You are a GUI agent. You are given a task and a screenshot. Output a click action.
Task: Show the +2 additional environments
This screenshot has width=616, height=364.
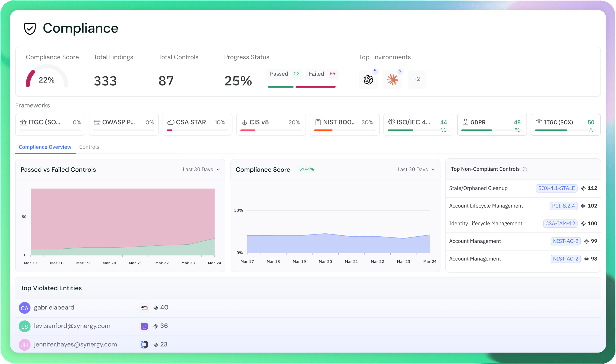[x=417, y=80]
